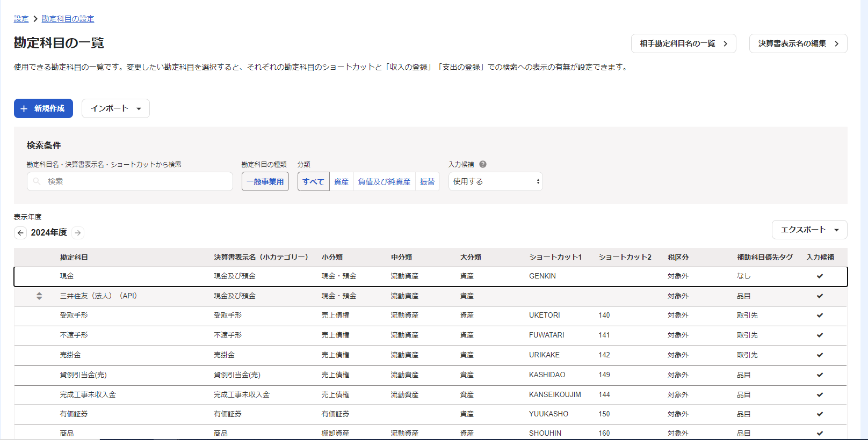Open the エクスポート dropdown
This screenshot has width=868, height=440.
[809, 230]
